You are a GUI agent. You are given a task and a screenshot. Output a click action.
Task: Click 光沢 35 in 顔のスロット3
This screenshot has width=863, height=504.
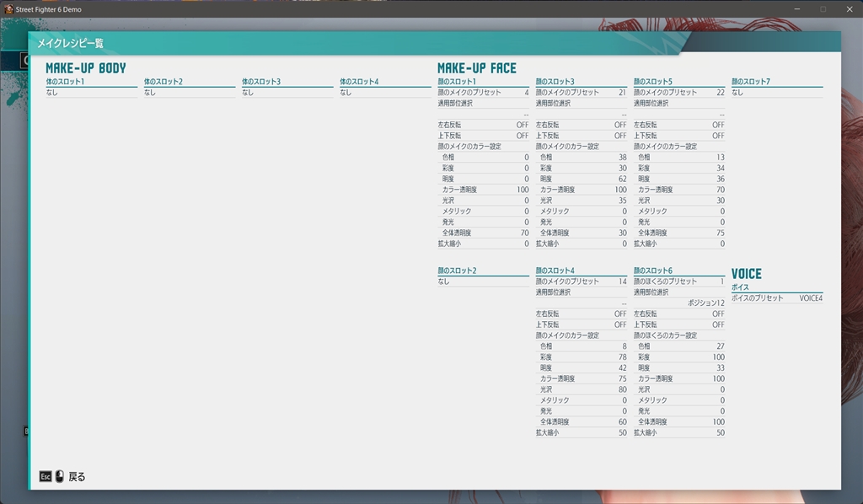pyautogui.click(x=582, y=201)
